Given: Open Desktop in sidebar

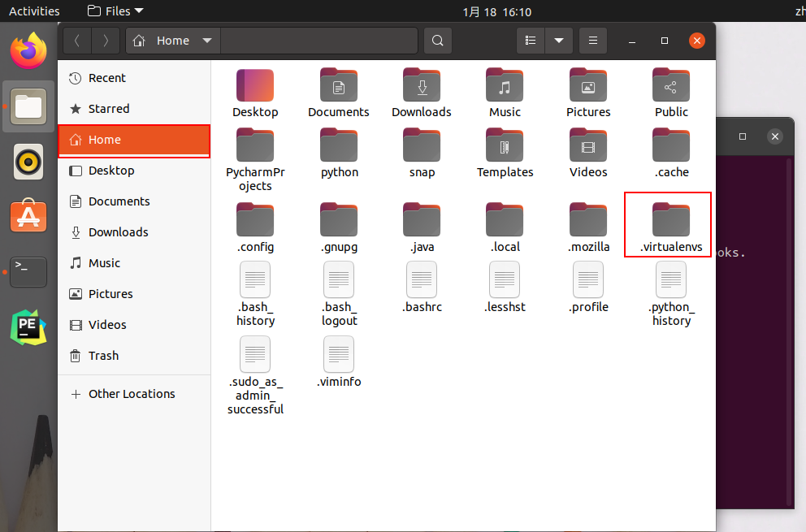Looking at the screenshot, I should click(134, 171).
